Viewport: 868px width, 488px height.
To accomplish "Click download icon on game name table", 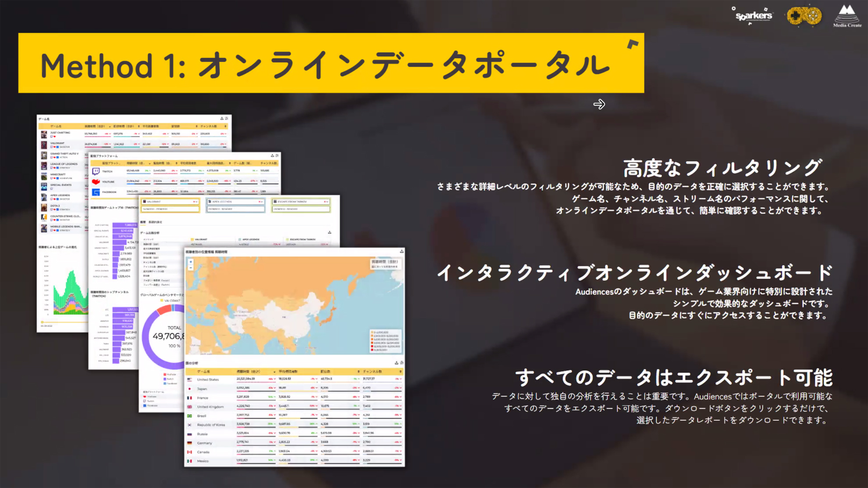I will tap(222, 119).
